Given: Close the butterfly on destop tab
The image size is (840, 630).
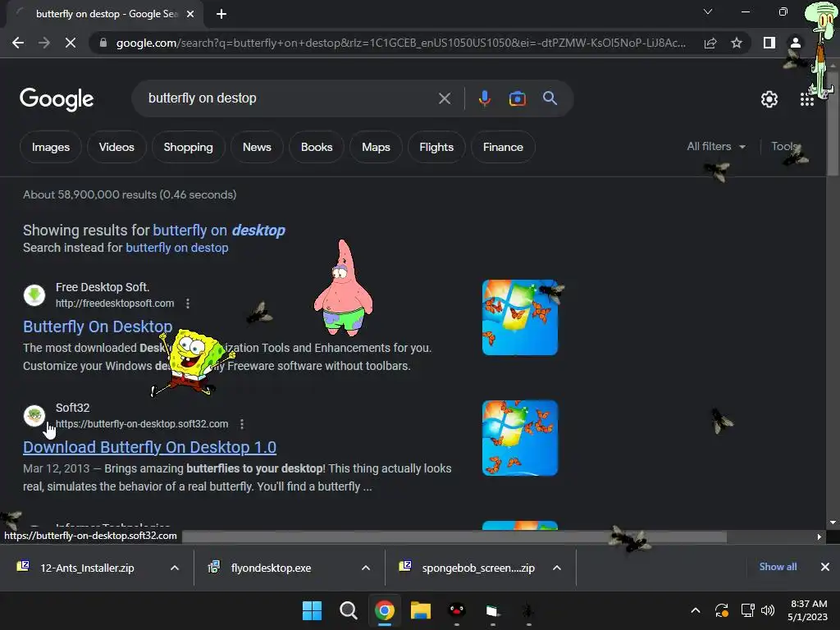Looking at the screenshot, I should (x=190, y=14).
